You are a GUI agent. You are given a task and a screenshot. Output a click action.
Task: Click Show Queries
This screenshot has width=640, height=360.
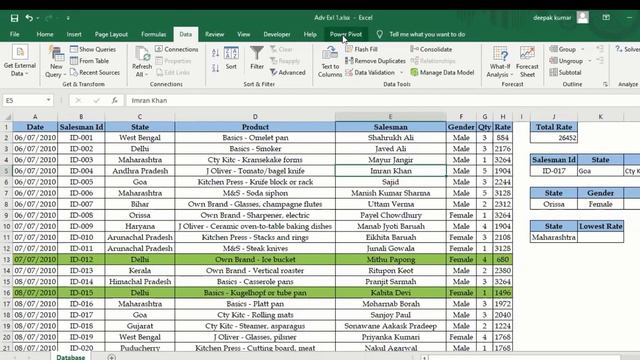coord(93,49)
